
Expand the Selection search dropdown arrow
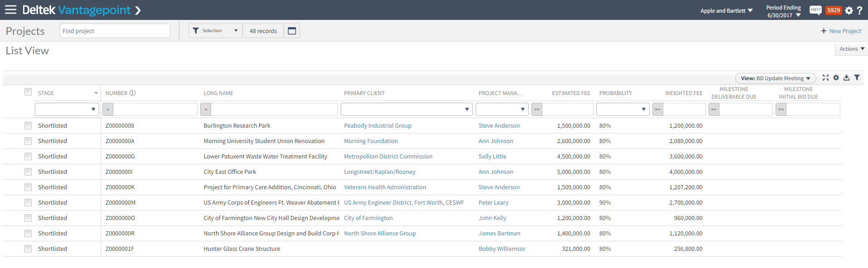tap(236, 31)
